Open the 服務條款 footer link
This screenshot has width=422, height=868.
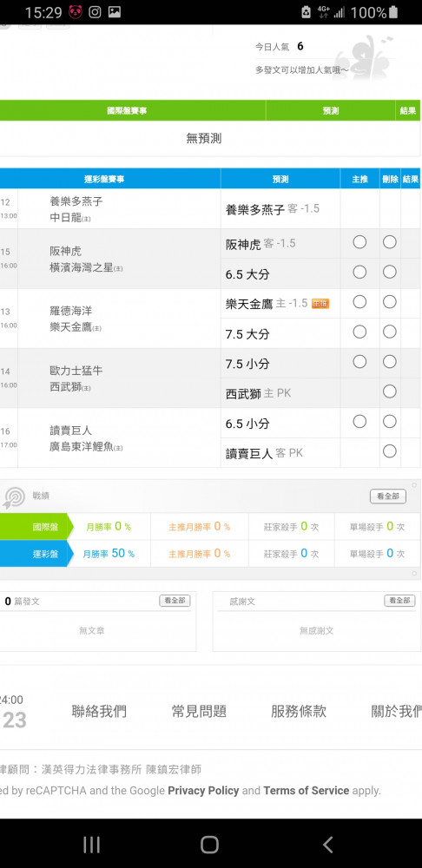click(299, 712)
